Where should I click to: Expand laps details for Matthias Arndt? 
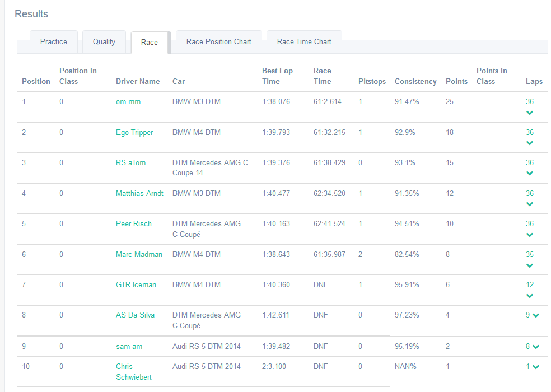(x=530, y=204)
